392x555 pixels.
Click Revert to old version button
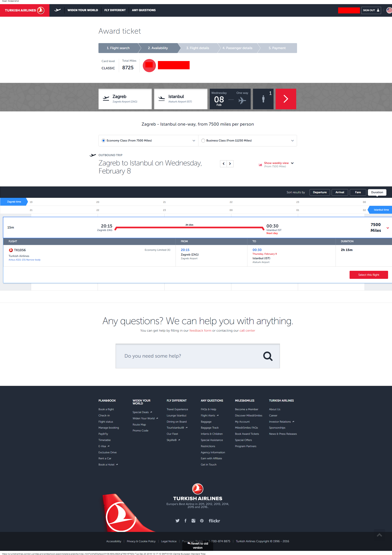point(198,545)
